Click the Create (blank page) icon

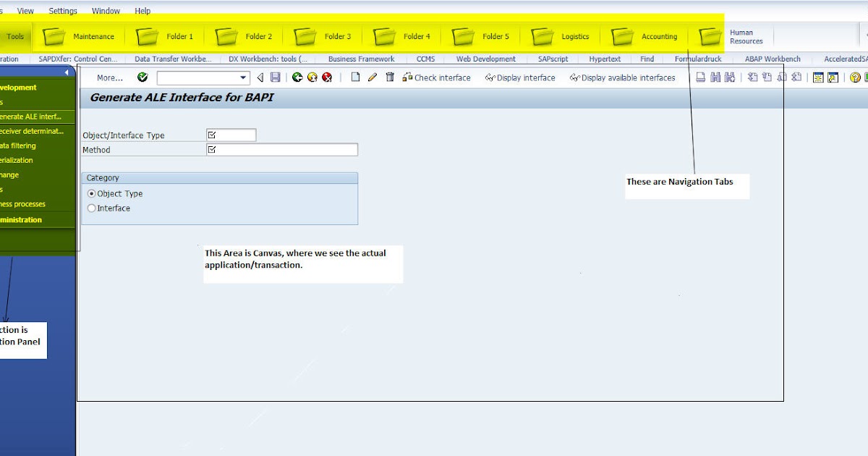coord(356,77)
